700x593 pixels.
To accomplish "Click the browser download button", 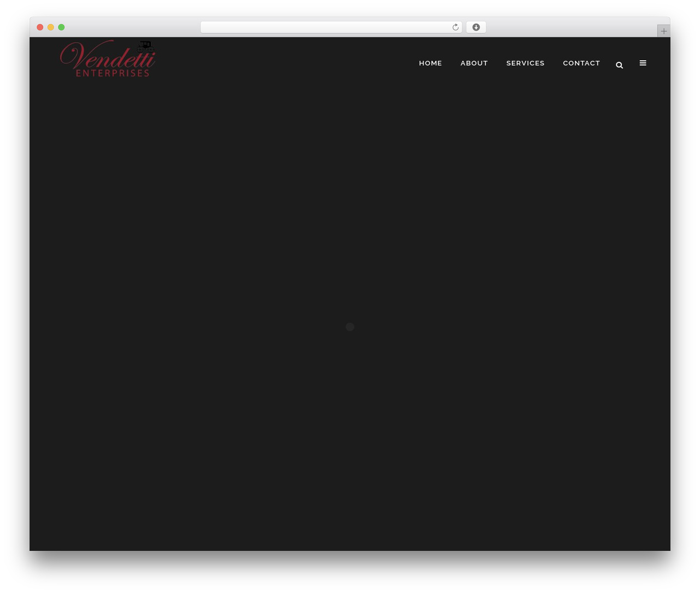I will (476, 27).
